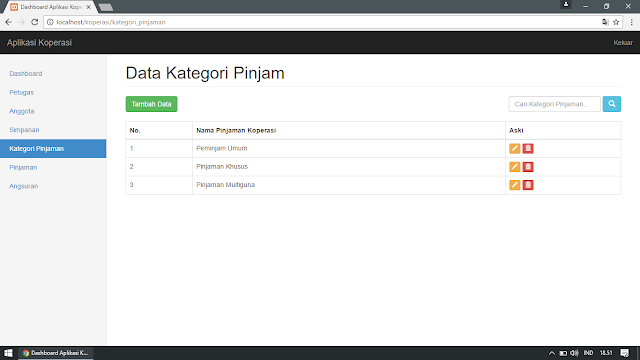This screenshot has width=640, height=360.
Task: Open Pinjaman in the sidebar
Action: [x=23, y=167]
